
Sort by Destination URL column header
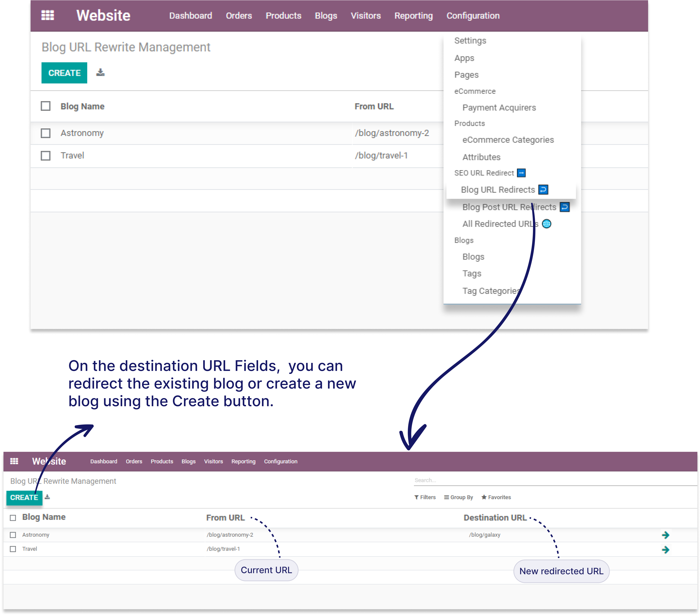(x=495, y=518)
